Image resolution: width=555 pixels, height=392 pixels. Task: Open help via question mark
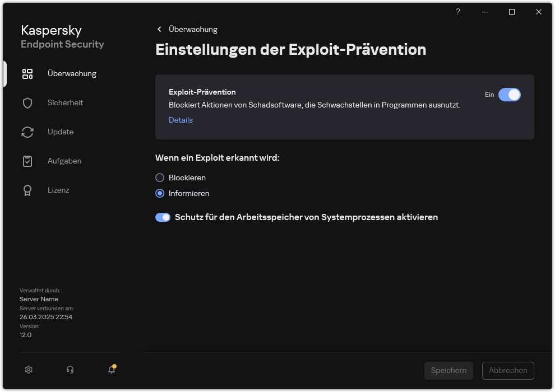point(457,12)
